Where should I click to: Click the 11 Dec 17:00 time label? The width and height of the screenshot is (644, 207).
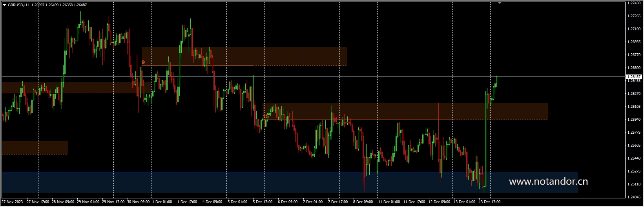415,202
